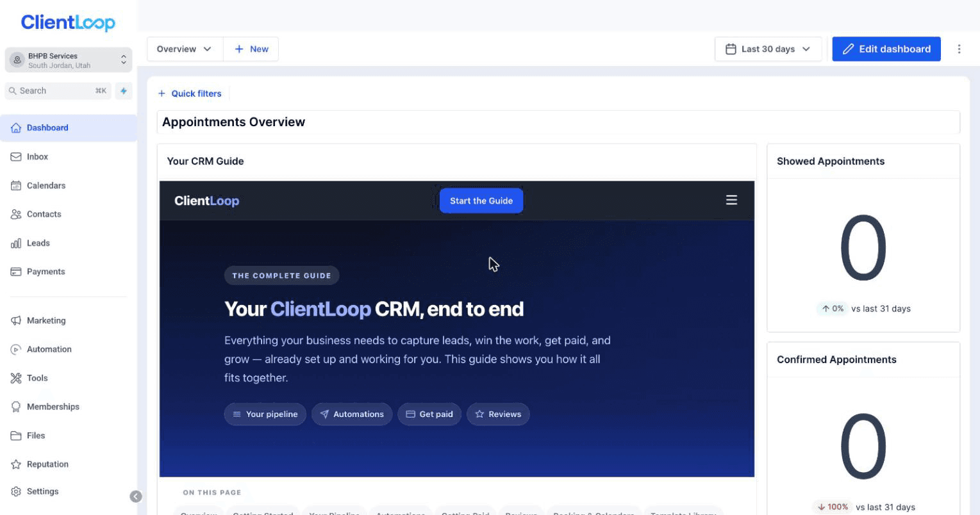
Task: Select Reputation in the sidebar menu
Action: point(69,464)
